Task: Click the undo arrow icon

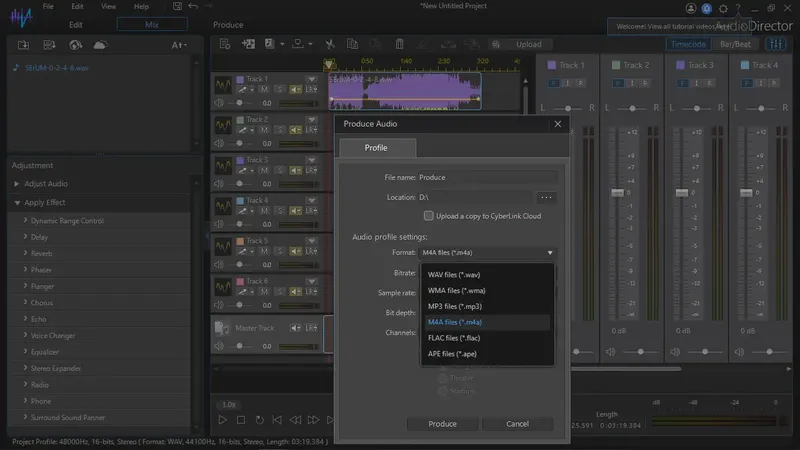Action: click(192, 6)
